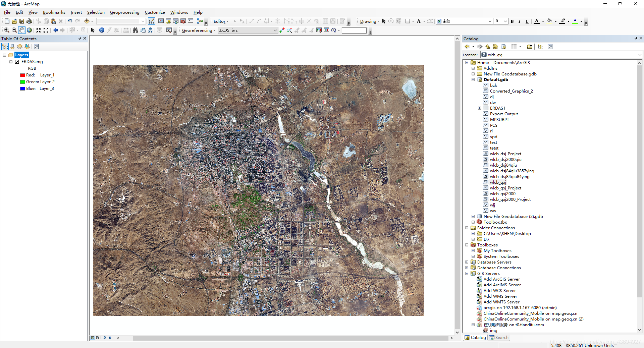Open the Customize menu
Viewport: 644px width, 348px height.
[x=155, y=12]
